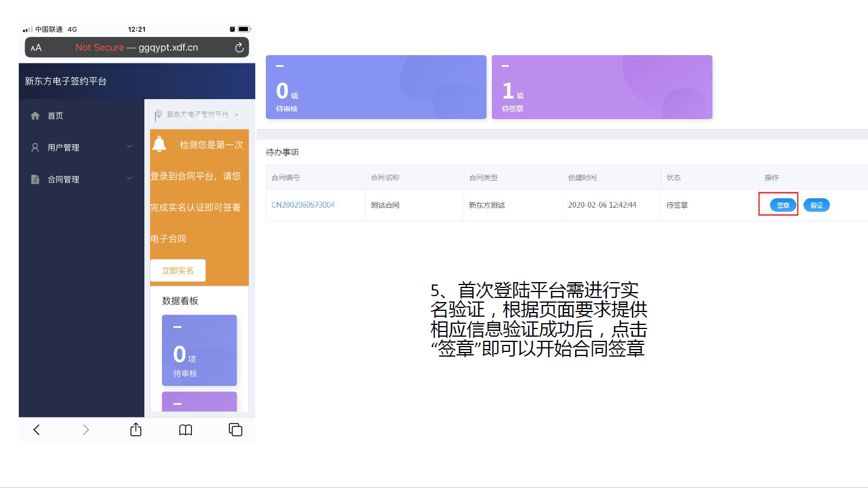
Task: Tap the Safari reload icon
Action: click(239, 48)
